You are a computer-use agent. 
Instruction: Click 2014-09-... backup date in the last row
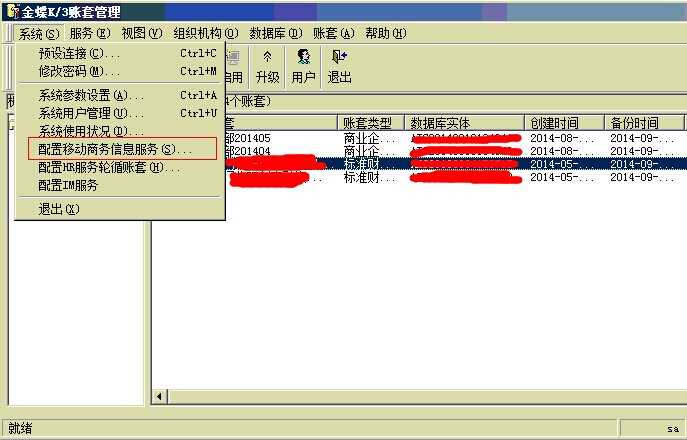(x=642, y=177)
